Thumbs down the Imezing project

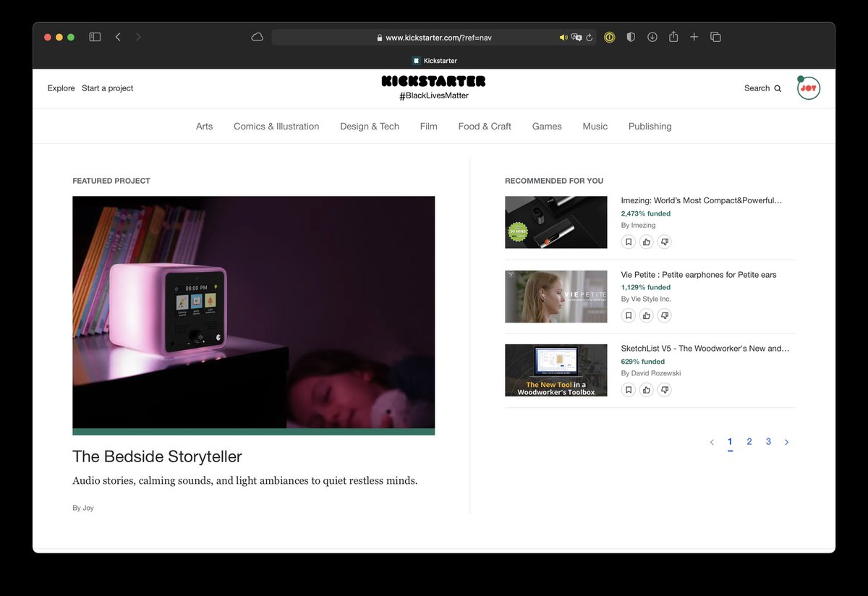[665, 242]
